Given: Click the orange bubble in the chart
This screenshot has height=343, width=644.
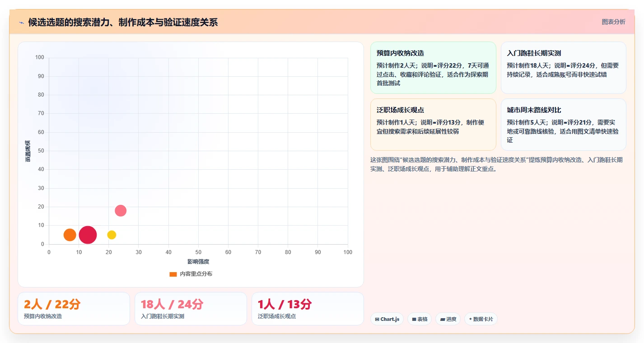Looking at the screenshot, I should 70,235.
